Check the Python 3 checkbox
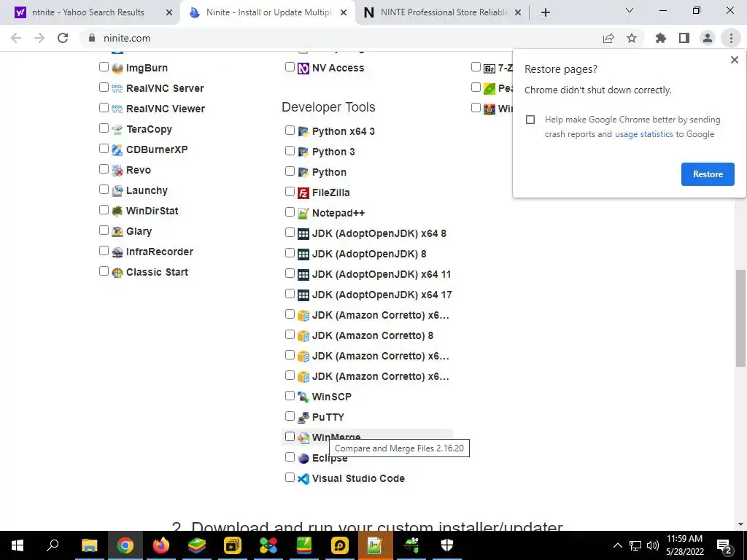This screenshot has height=560, width=747. pos(290,150)
